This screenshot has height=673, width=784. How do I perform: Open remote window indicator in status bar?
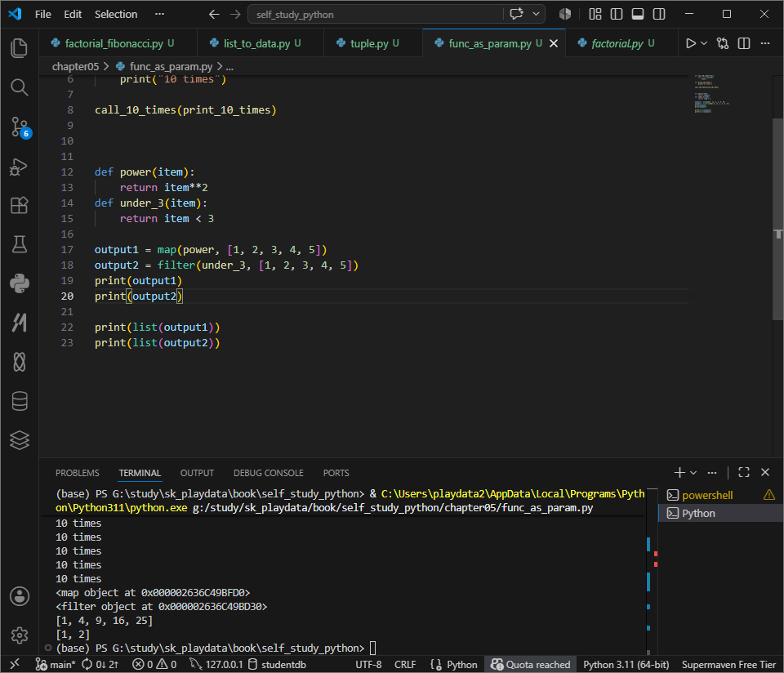tap(15, 664)
